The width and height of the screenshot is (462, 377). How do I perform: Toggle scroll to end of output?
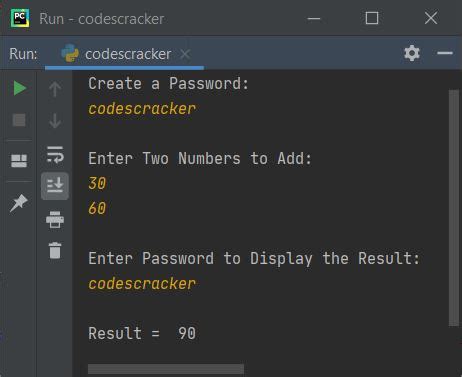[55, 186]
